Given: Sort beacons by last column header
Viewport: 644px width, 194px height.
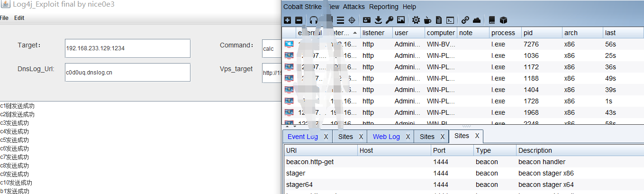Looking at the screenshot, I should pos(623,33).
